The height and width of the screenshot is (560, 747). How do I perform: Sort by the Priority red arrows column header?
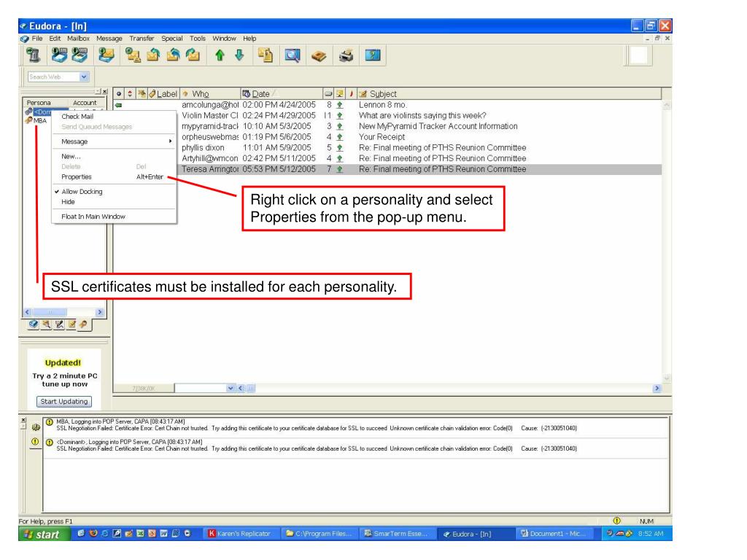(130, 94)
